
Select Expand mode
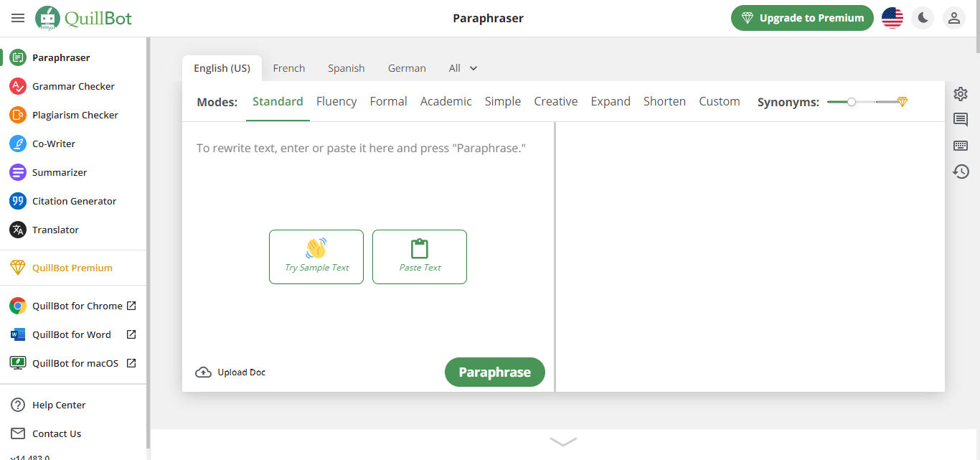click(x=611, y=102)
